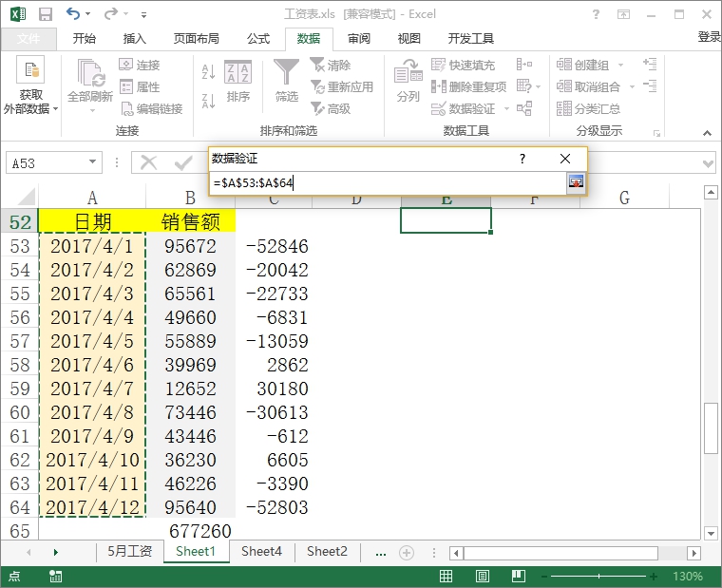The width and height of the screenshot is (722, 588).
Task: Click Data Validation (数据验证) ribbon button
Action: (x=463, y=108)
